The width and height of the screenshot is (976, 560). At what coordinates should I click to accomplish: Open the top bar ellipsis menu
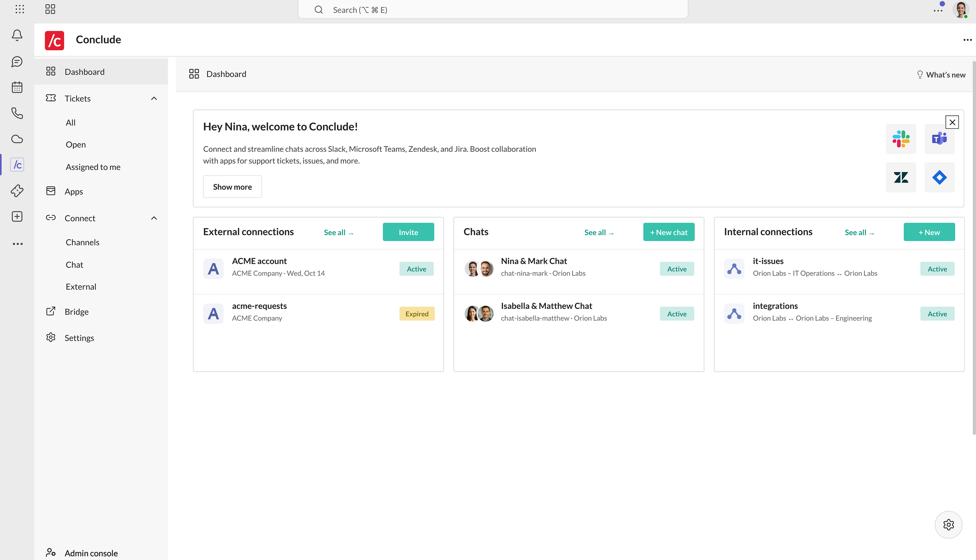click(x=938, y=10)
